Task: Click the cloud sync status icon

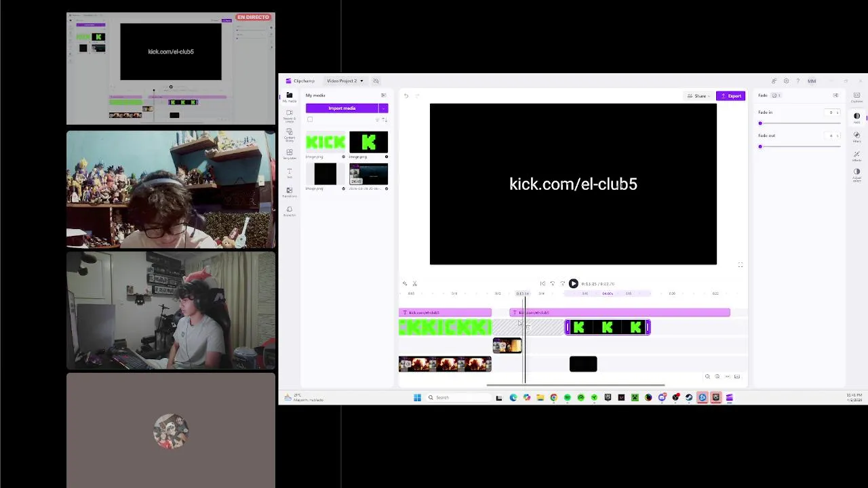Action: [x=376, y=81]
